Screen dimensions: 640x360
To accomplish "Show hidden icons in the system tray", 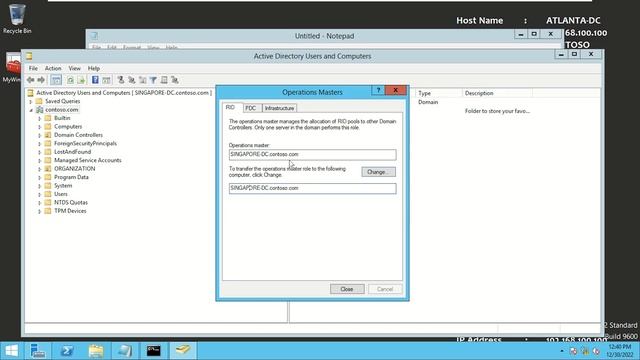I will click(x=562, y=351).
